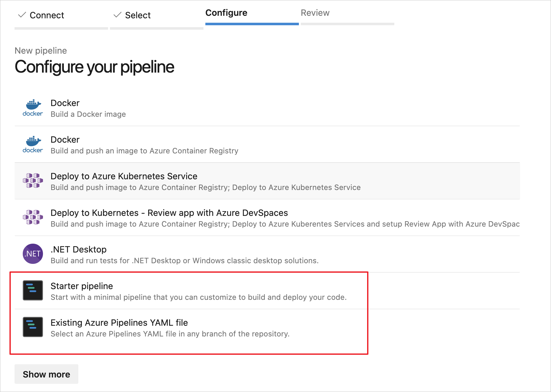Click the Existing Azure Pipelines YAML file icon

[32, 327]
